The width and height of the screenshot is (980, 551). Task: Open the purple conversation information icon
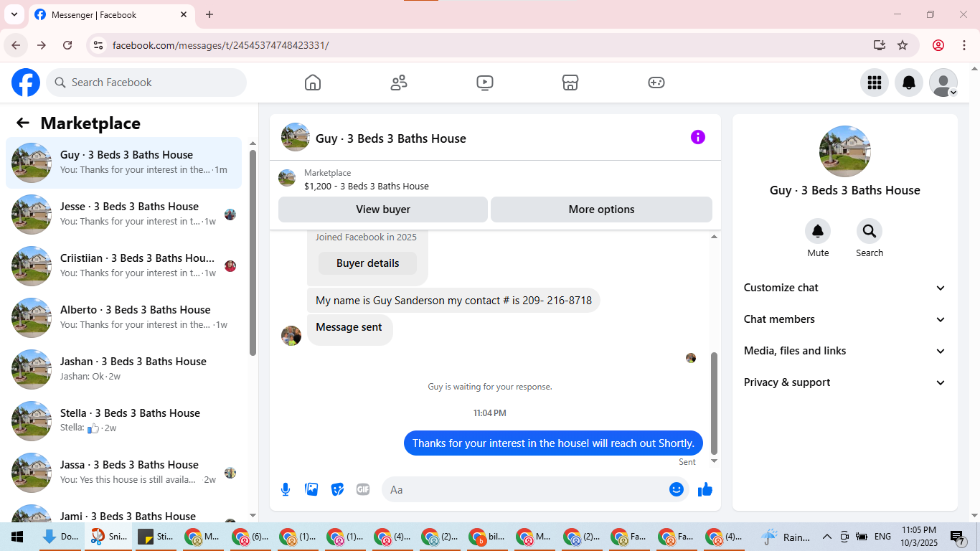(x=698, y=137)
